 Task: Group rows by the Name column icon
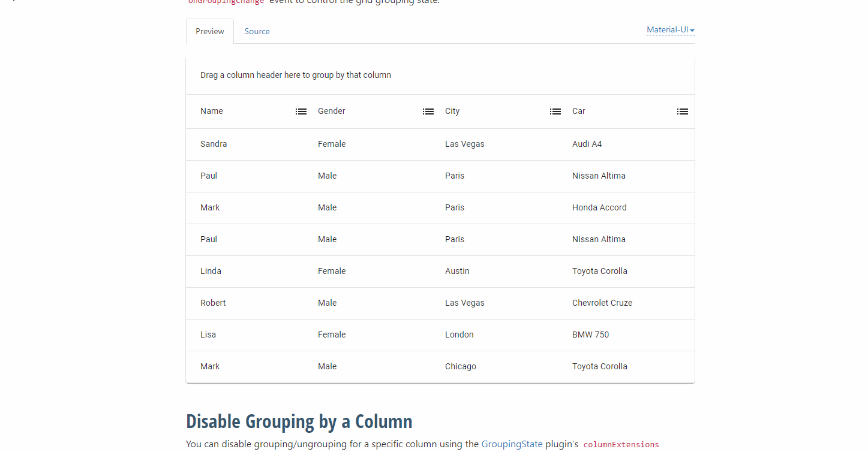click(x=301, y=111)
